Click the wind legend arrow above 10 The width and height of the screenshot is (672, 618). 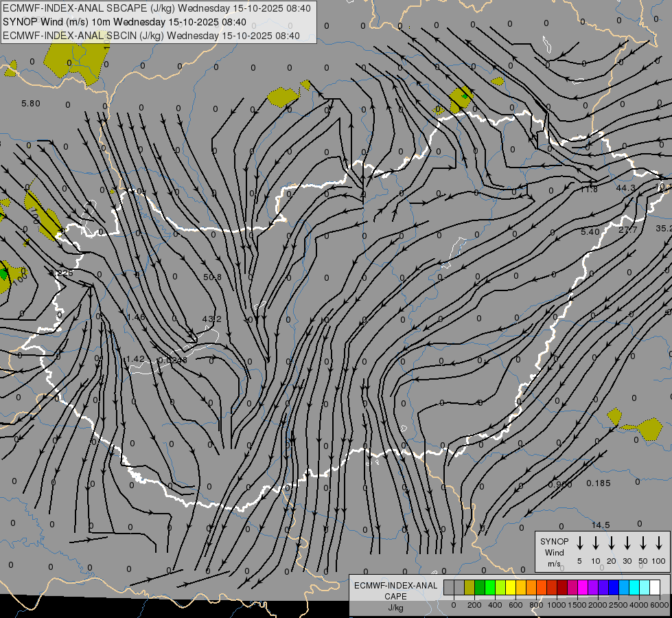click(x=596, y=543)
